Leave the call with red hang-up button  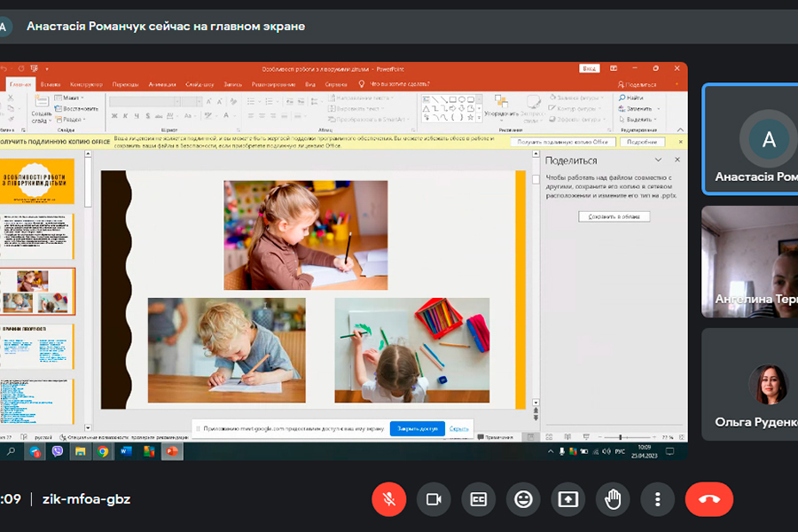coord(709,499)
